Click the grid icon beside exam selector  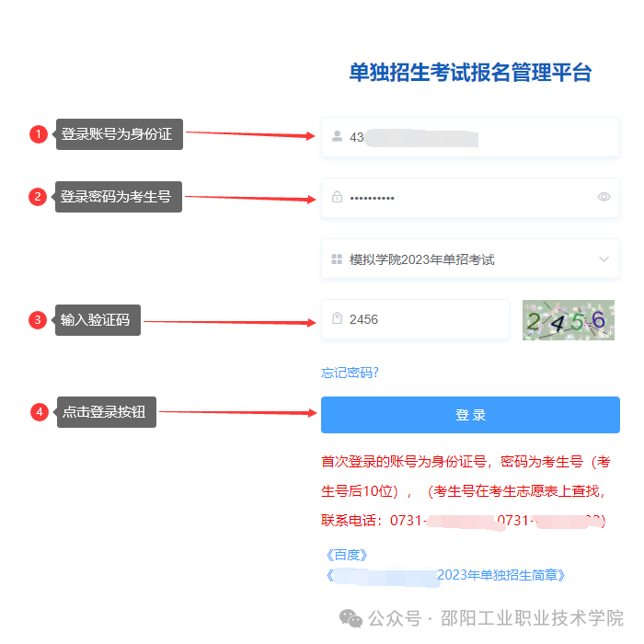tap(337, 259)
